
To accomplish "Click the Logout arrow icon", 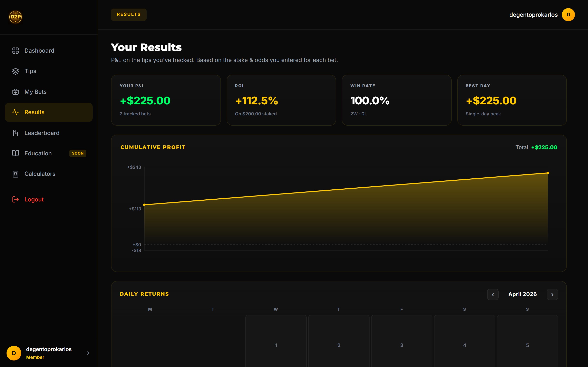I will pos(16,199).
